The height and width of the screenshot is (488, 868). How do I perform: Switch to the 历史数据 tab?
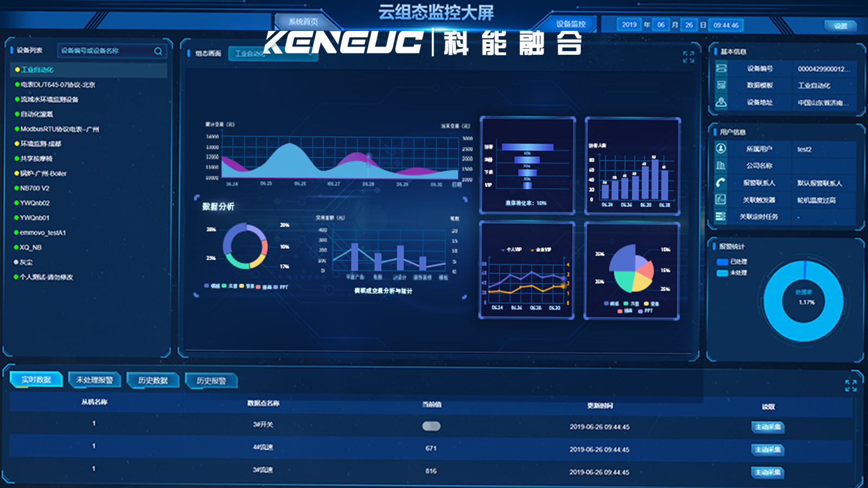[x=153, y=380]
